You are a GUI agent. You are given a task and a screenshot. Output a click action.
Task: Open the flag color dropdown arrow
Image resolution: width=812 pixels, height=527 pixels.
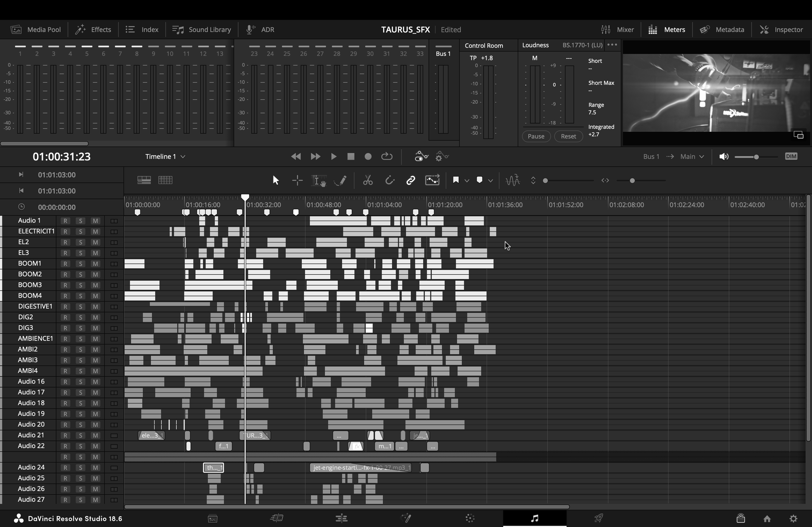pos(467,180)
